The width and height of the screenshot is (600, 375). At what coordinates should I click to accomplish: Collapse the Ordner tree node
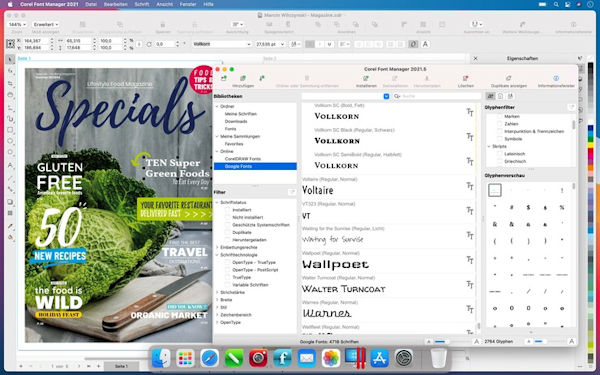pyautogui.click(x=217, y=106)
